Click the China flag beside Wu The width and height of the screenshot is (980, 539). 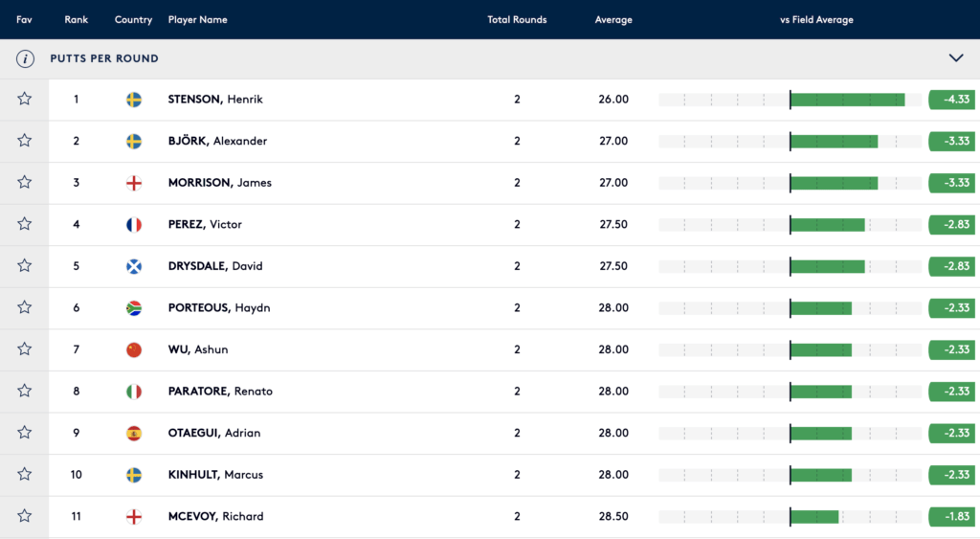(134, 349)
